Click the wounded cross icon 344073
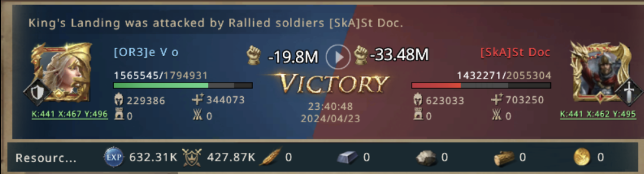644x174 pixels. [x=198, y=99]
